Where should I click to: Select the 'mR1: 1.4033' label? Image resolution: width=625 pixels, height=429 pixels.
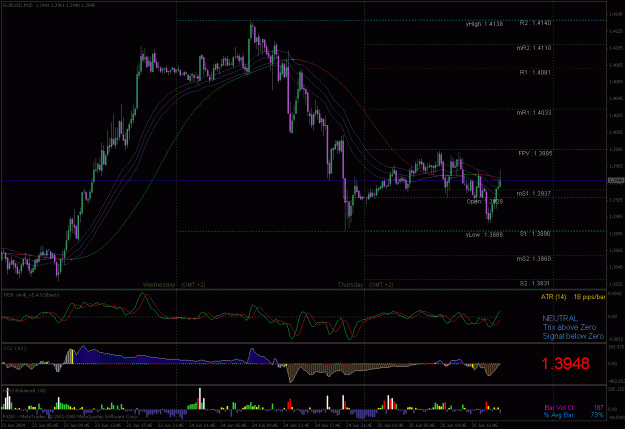click(534, 113)
